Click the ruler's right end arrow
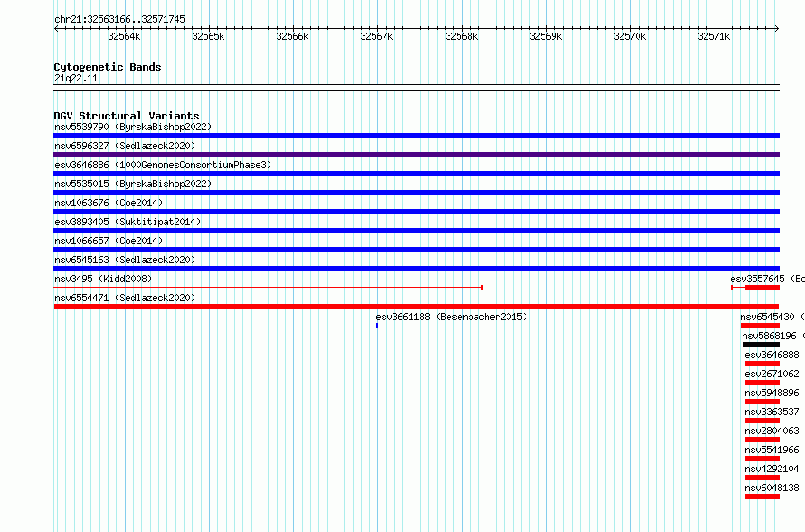The width and height of the screenshot is (805, 532). [777, 28]
